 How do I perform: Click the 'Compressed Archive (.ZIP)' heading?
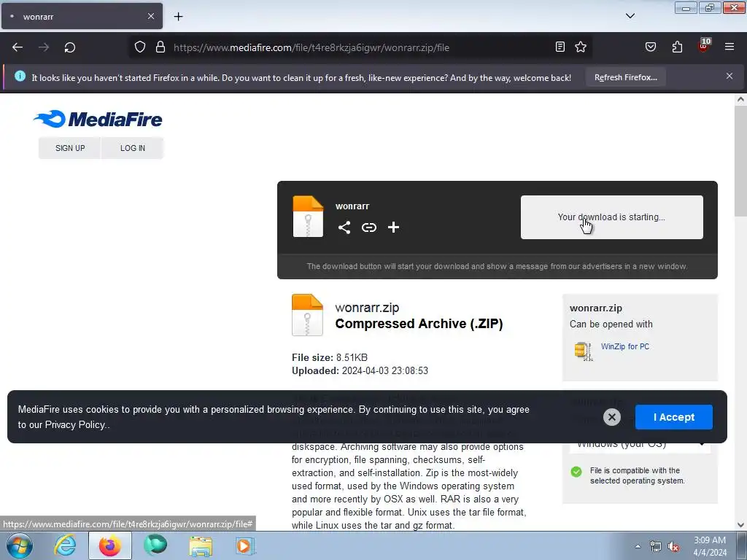tap(419, 324)
